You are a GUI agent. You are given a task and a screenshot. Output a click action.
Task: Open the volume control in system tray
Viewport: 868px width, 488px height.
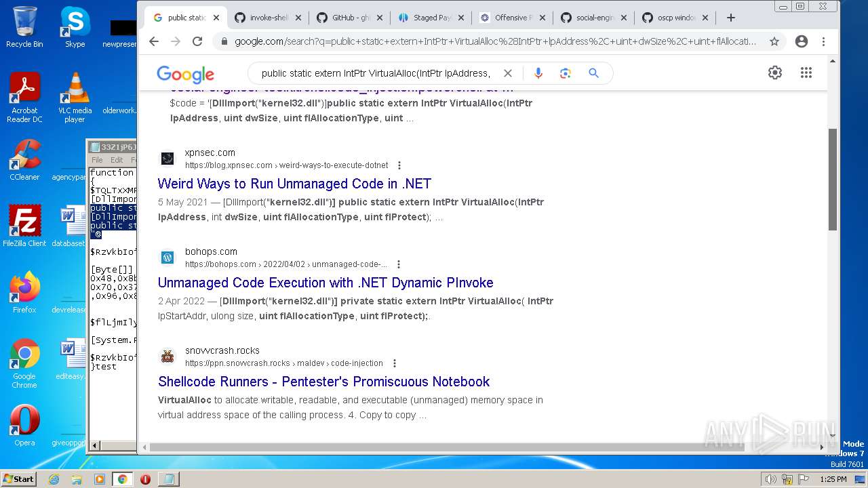[770, 479]
